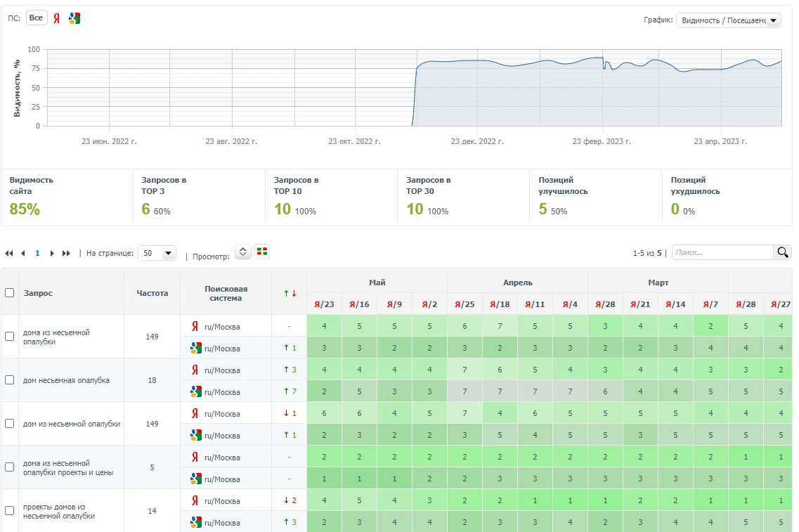
Task: Filter search engines by the Yandex icon
Action: point(56,18)
